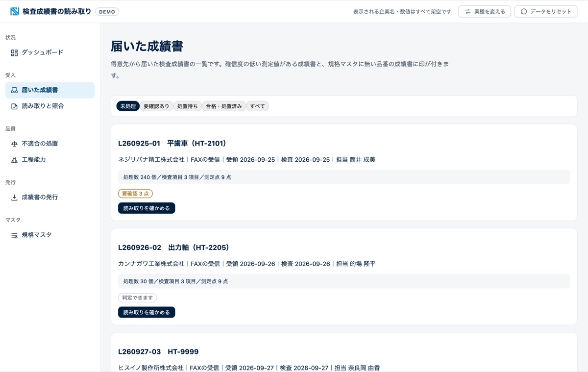588x372 pixels.
Task: Click the app logo icon in header
Action: (15, 11)
